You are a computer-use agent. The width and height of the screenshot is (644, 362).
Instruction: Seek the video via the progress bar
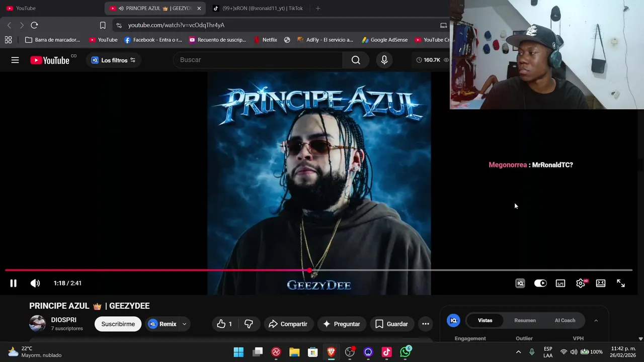coord(318,270)
